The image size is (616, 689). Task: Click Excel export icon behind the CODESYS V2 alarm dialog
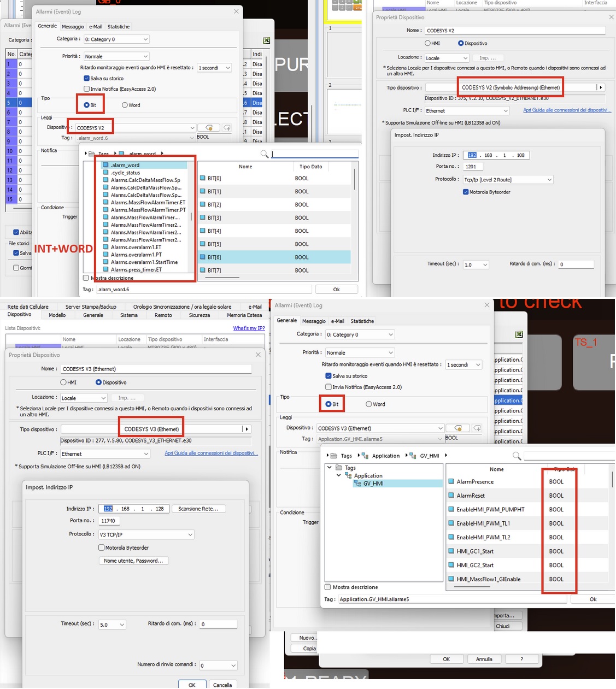(266, 40)
